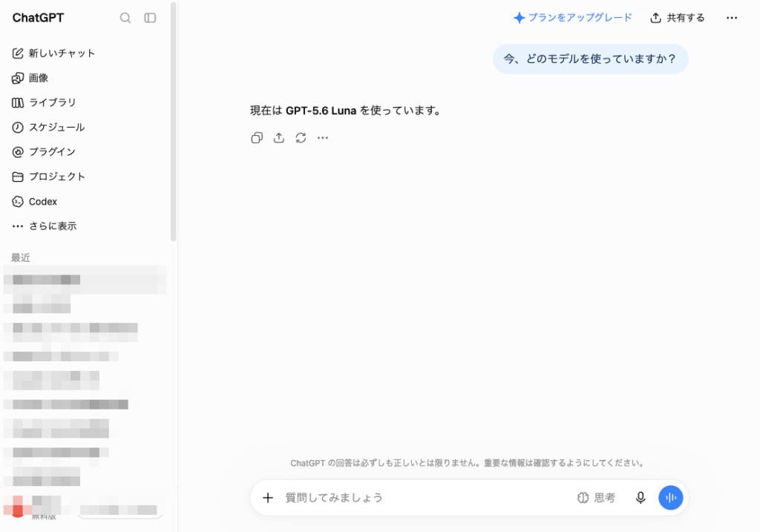Image resolution: width=760 pixels, height=532 pixels.
Task: Click the user message bubble 今、どのモデルを使っていますか？
Action: click(x=590, y=59)
